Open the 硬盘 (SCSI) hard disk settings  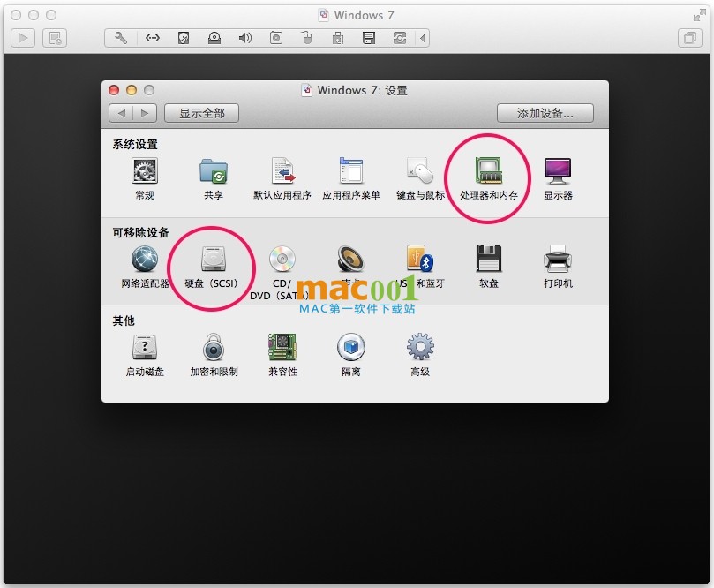click(x=212, y=268)
